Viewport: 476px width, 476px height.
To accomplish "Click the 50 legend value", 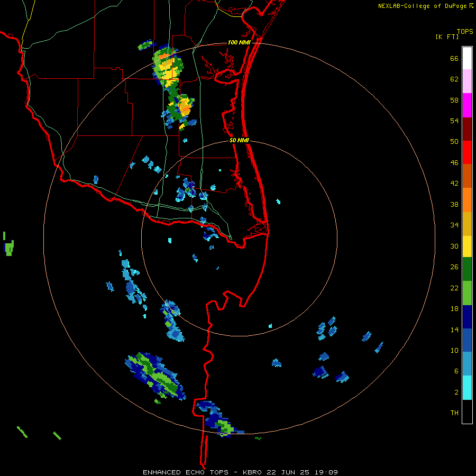I will pos(454,142).
